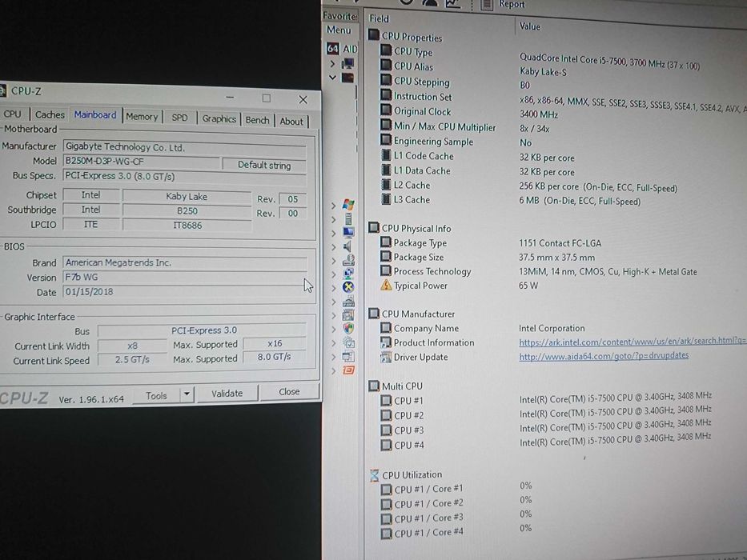747x560 pixels.
Task: Switch to the Bench tab in CPU-Z
Action: (x=257, y=121)
